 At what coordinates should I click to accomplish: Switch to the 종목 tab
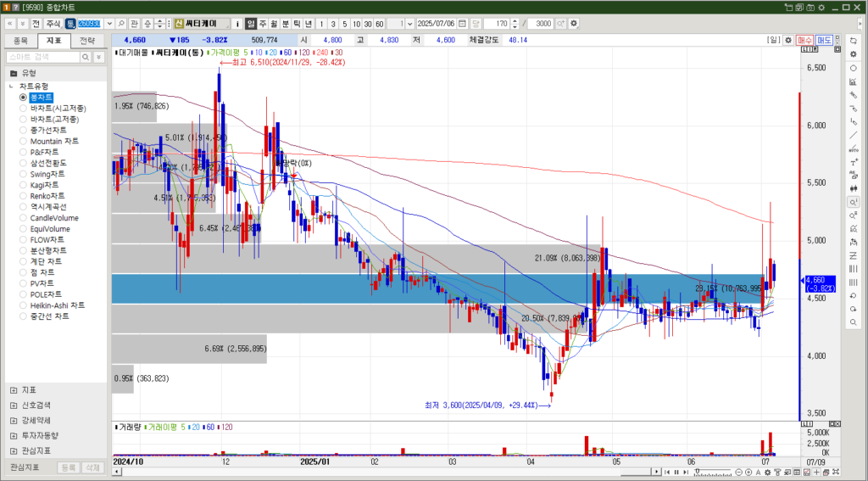[x=20, y=41]
